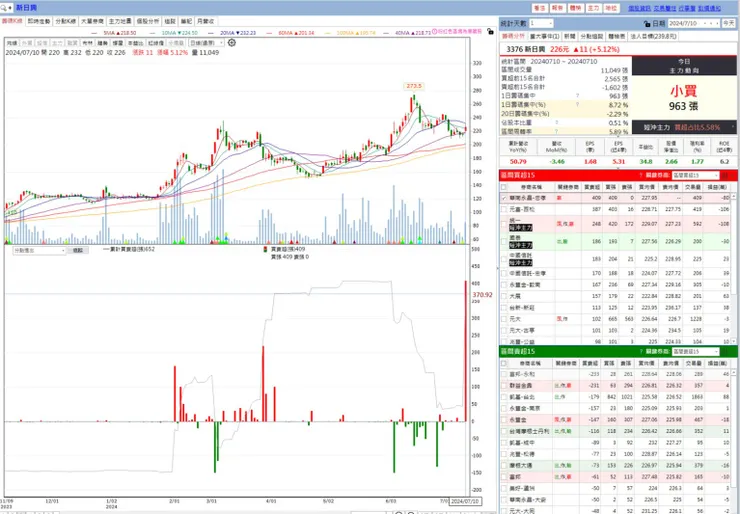Click help icon next to 1日籌碼集中(%)
The image size is (740, 514).
tap(577, 105)
